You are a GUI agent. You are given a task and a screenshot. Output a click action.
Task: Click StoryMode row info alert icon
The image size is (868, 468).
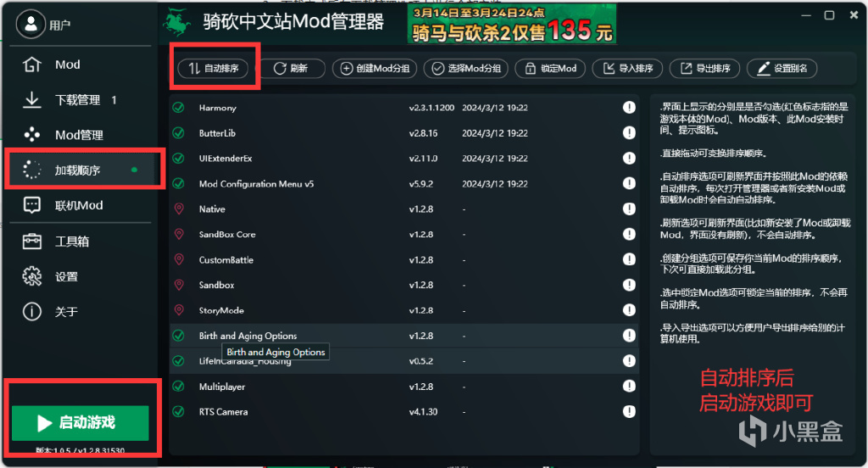point(629,310)
